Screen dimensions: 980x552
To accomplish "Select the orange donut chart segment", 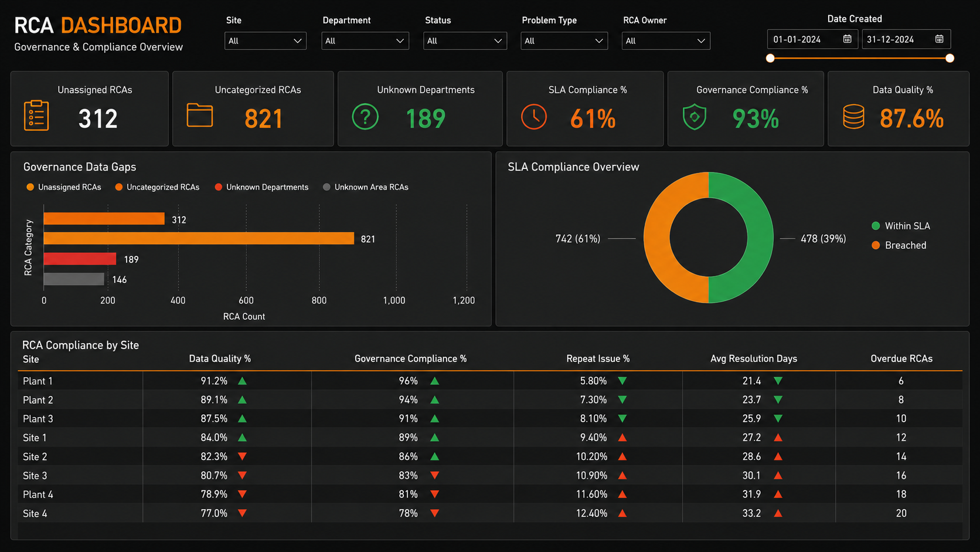I will coord(657,238).
